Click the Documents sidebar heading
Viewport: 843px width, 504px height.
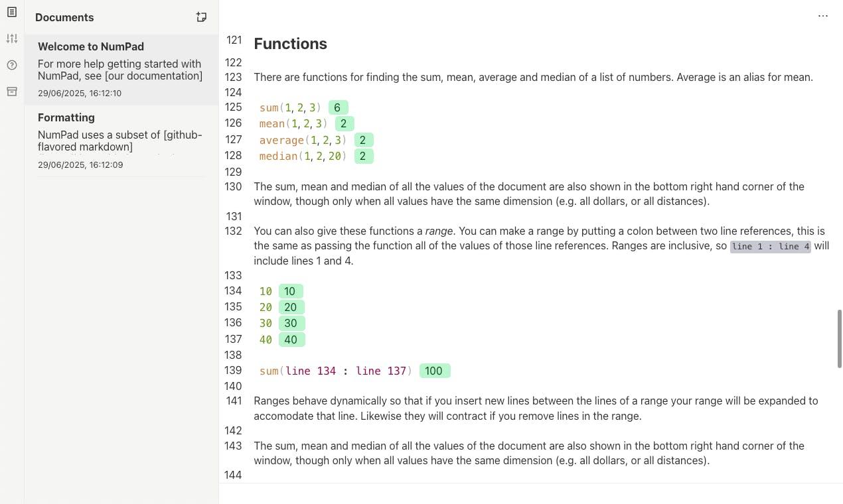coord(64,17)
